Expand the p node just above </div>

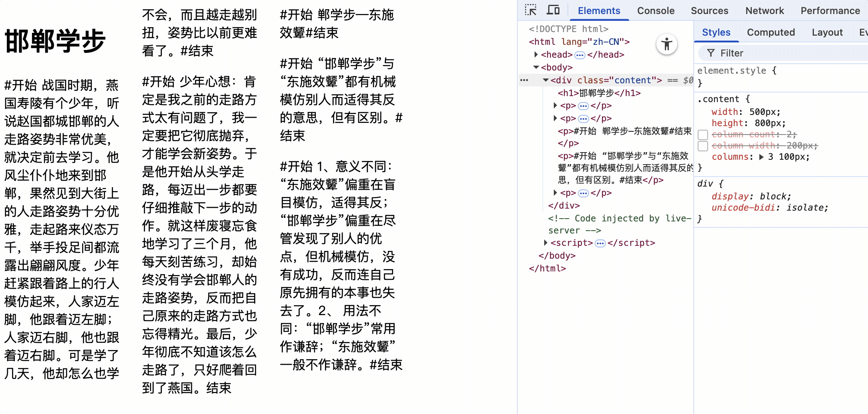(555, 193)
